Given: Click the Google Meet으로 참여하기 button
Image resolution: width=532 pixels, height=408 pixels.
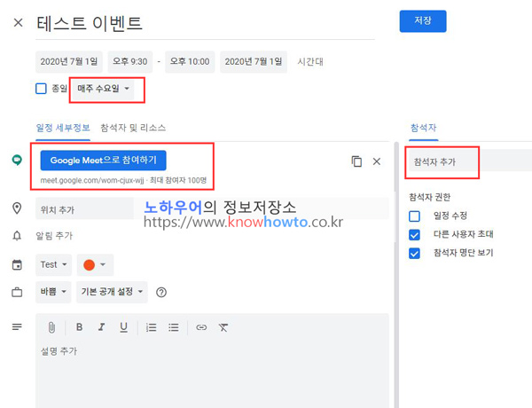Looking at the screenshot, I should (x=103, y=161).
